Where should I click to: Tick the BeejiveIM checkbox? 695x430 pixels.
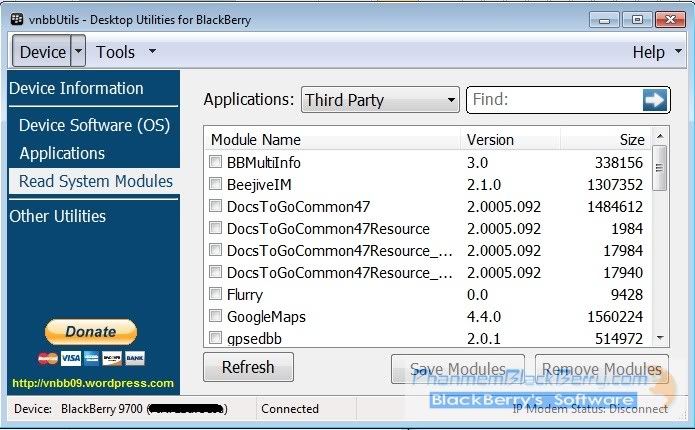click(x=215, y=184)
